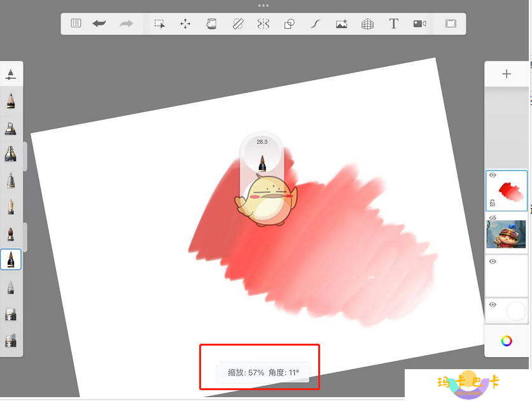Open the brush library at top of brush palette
This screenshot has width=532, height=401.
(x=11, y=74)
